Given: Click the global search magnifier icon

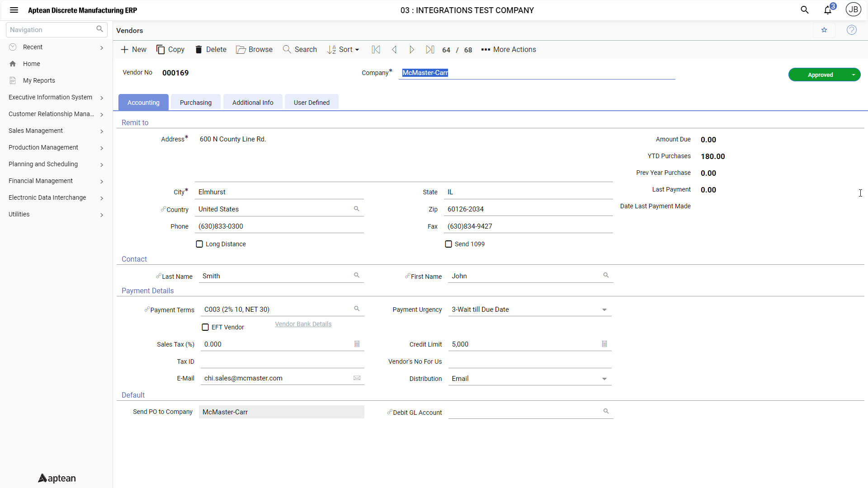Looking at the screenshot, I should tap(805, 9).
